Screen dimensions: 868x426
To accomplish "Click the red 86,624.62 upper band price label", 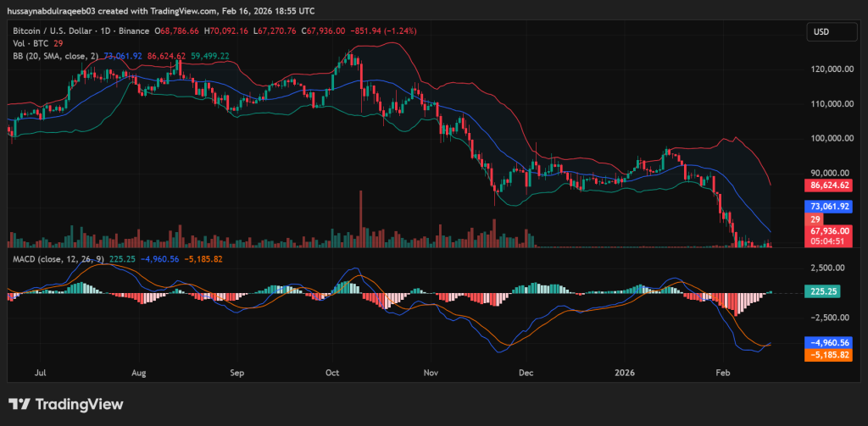I will click(829, 183).
